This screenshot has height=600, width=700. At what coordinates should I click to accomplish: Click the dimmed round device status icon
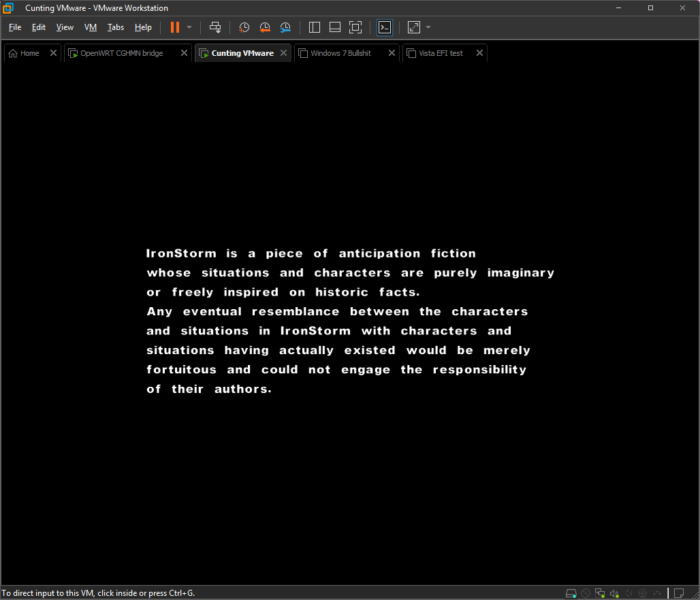pos(643,593)
